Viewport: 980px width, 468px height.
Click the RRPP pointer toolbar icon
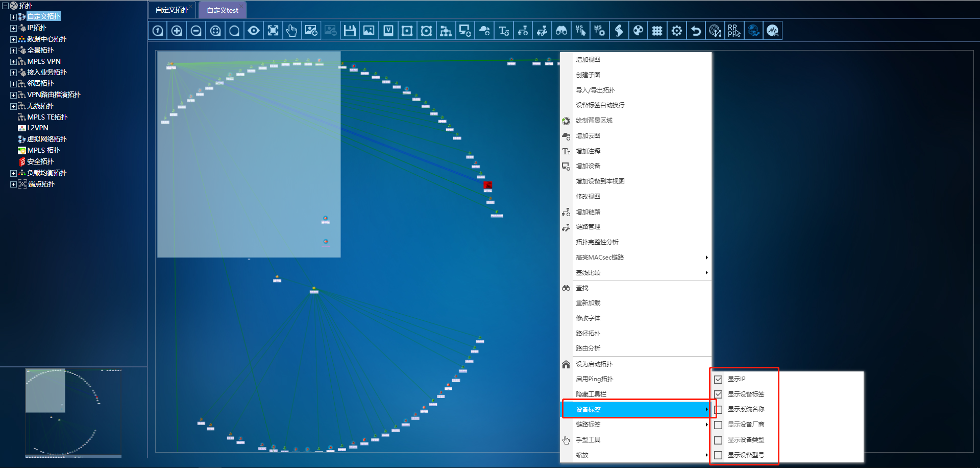coord(734,31)
